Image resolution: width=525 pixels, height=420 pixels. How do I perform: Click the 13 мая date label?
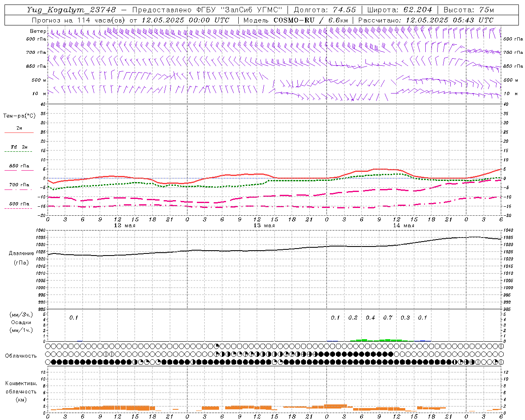pyautogui.click(x=264, y=226)
